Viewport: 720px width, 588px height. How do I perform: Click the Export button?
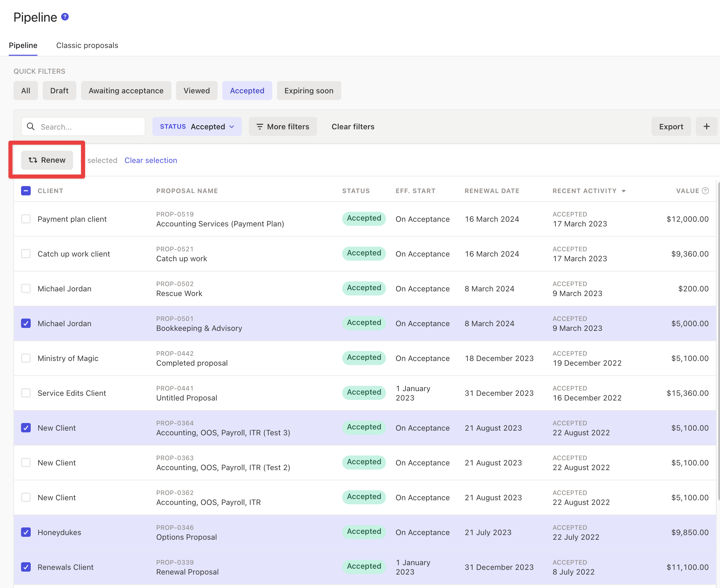(671, 126)
